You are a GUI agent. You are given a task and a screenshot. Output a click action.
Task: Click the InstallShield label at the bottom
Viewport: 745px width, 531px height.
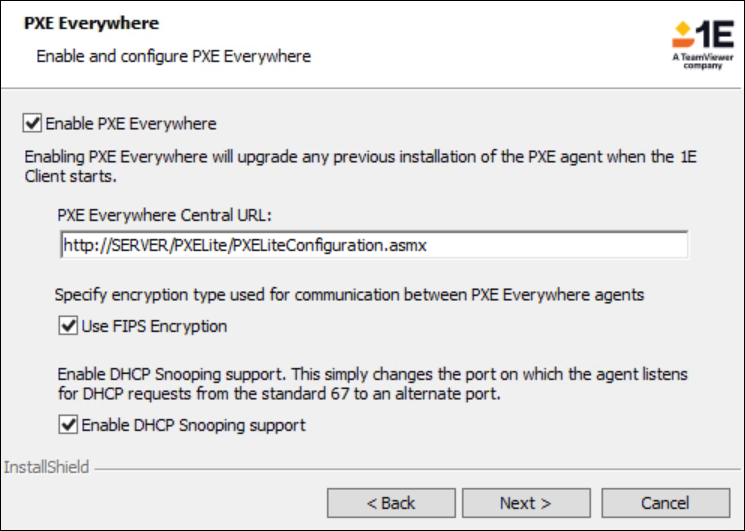pos(46,467)
